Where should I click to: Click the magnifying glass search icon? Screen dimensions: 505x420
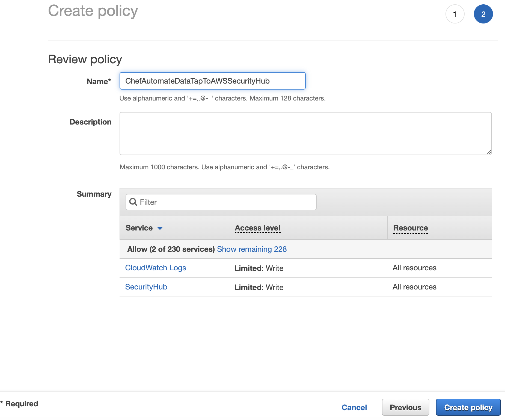(x=133, y=202)
